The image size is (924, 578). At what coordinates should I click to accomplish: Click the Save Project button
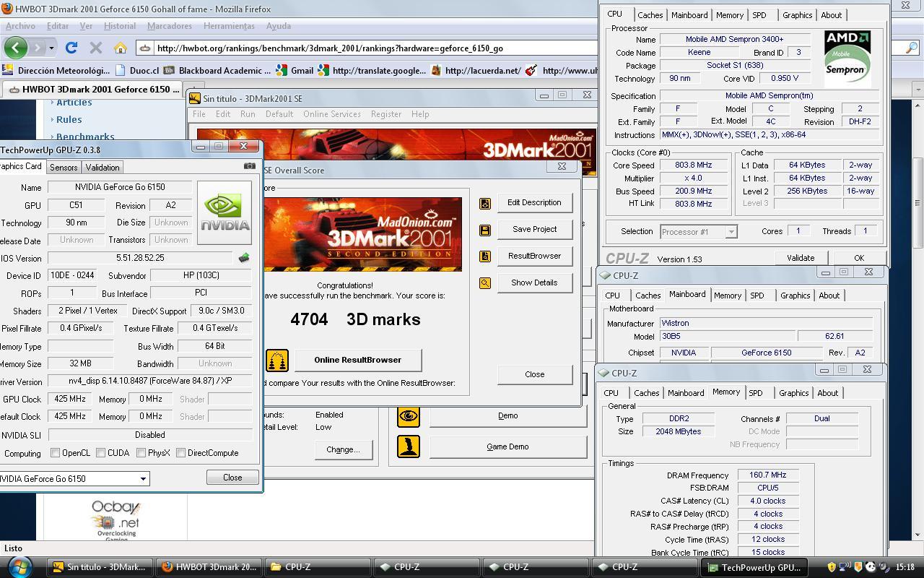[534, 229]
